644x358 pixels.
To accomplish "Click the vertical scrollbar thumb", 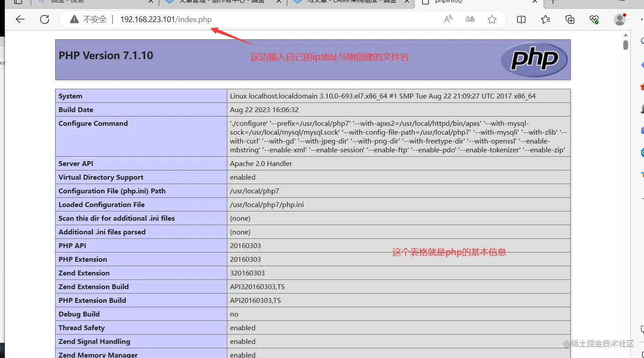I will pos(625,45).
